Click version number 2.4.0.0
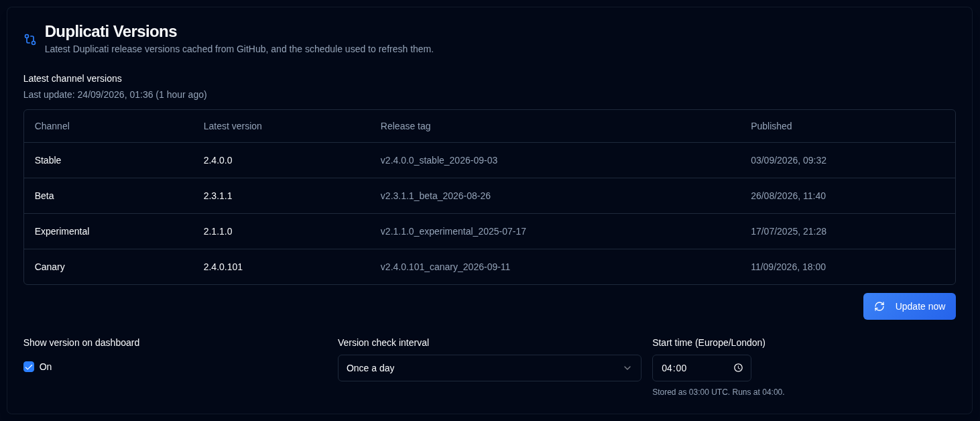 (218, 160)
